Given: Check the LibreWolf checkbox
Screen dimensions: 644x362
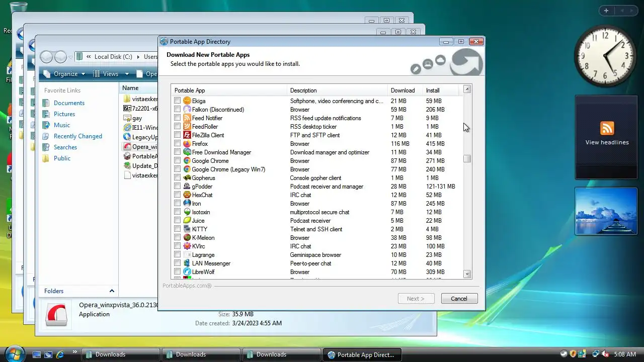Looking at the screenshot, I should tap(177, 272).
